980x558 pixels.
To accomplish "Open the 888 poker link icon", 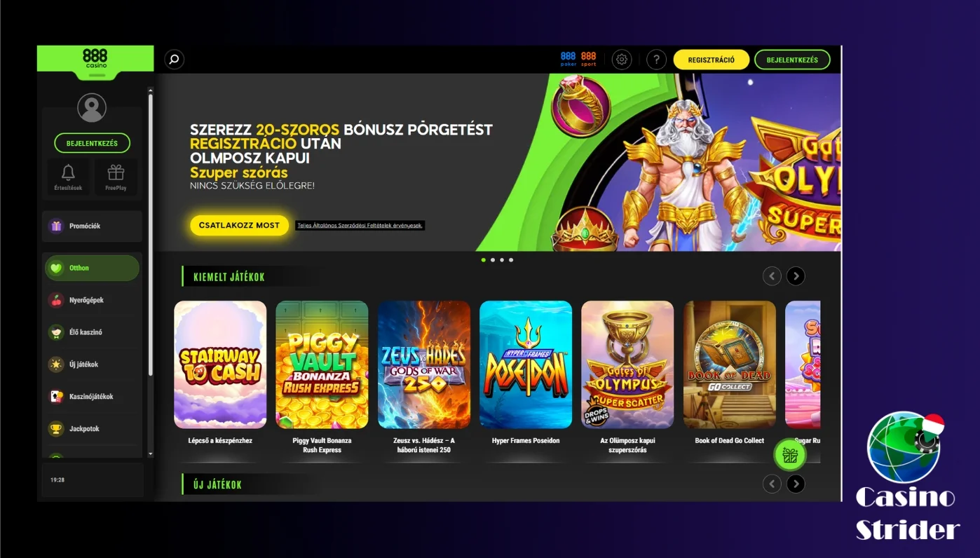I will pos(569,60).
